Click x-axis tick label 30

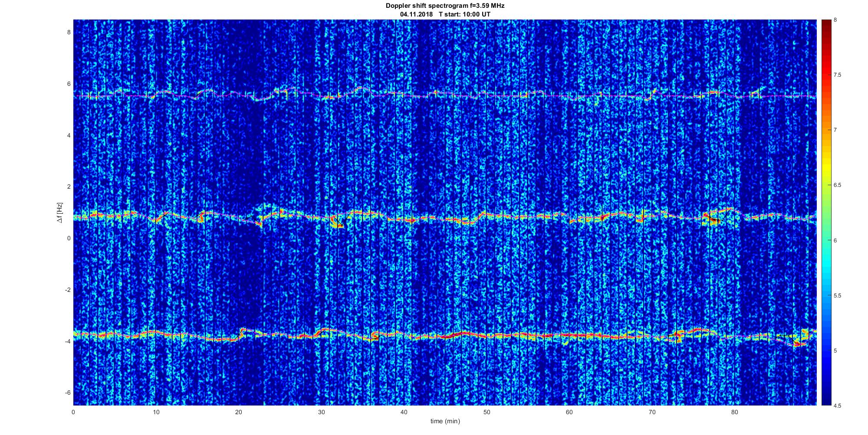tap(322, 412)
